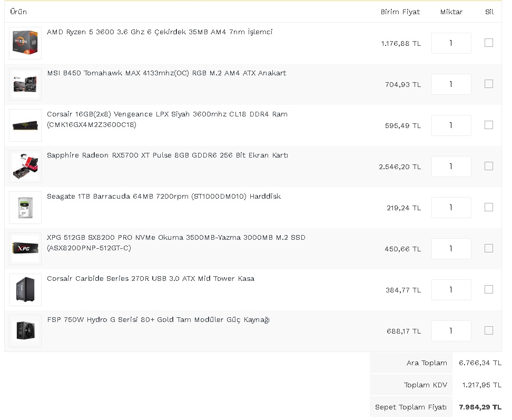Click the XPG SX8200 PRO SSD image

25,249
